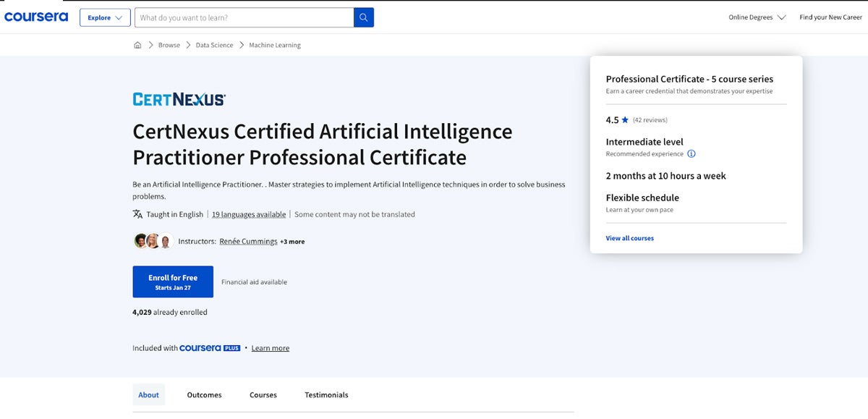The width and height of the screenshot is (868, 419).
Task: Switch to the Outcomes tab
Action: click(x=205, y=394)
